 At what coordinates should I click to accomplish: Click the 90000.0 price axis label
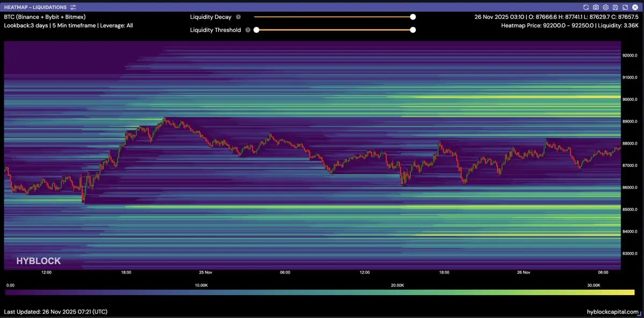[x=629, y=99]
